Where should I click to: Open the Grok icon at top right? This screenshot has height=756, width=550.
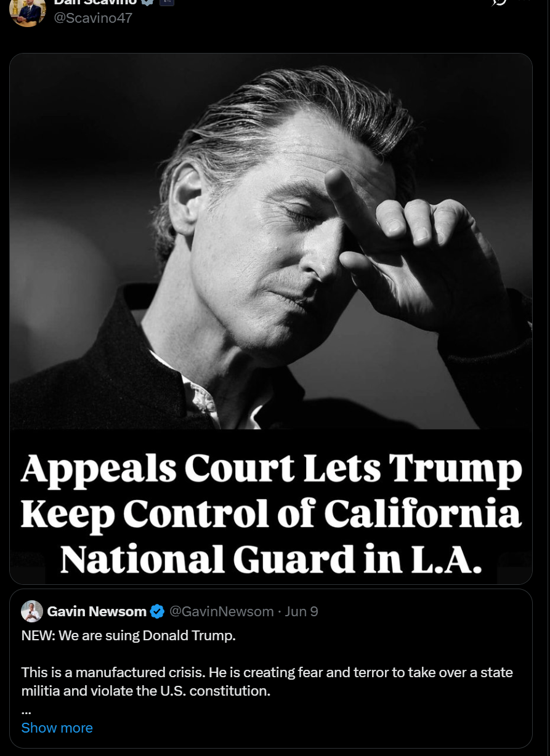coord(499,2)
